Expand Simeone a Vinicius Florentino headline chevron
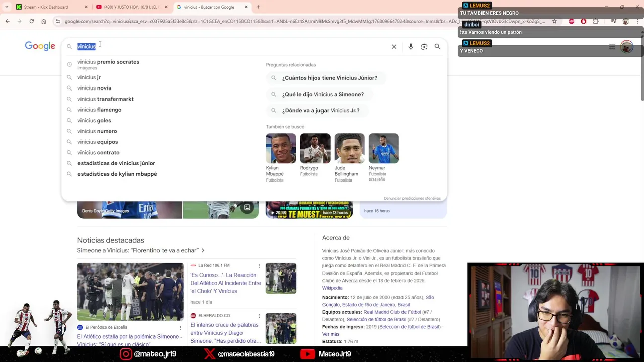This screenshot has height=362, width=644. 203,250
